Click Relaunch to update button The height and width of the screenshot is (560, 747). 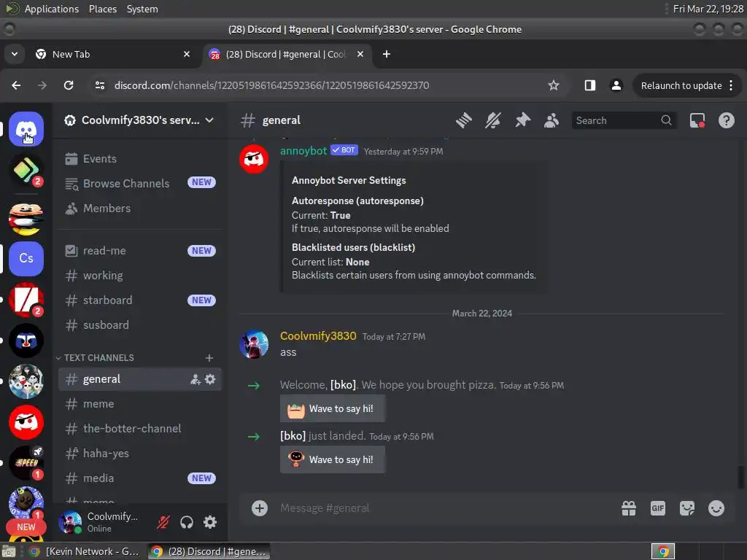687,86
